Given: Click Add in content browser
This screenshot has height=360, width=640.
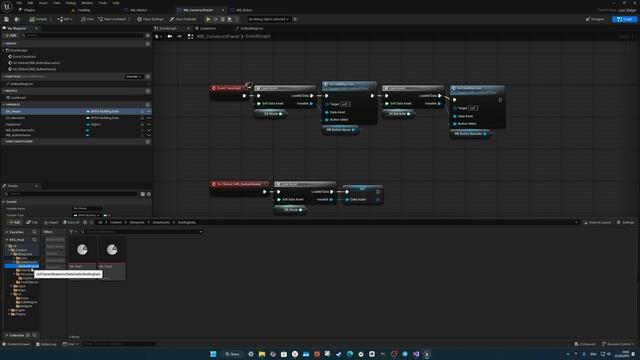Looking at the screenshot, I should pyautogui.click(x=14, y=222).
